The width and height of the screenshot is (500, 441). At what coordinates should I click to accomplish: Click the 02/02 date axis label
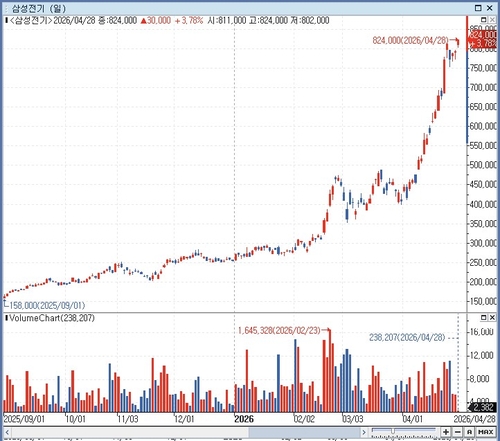tap(304, 419)
